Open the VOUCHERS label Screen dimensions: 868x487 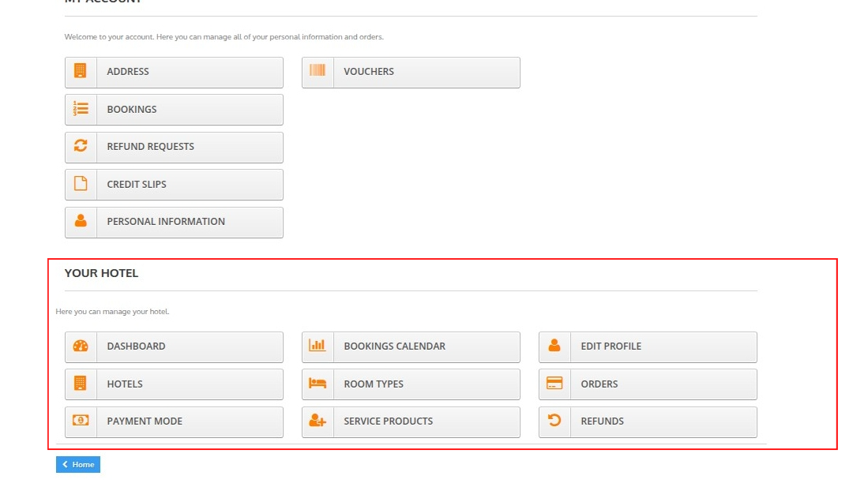pyautogui.click(x=369, y=71)
